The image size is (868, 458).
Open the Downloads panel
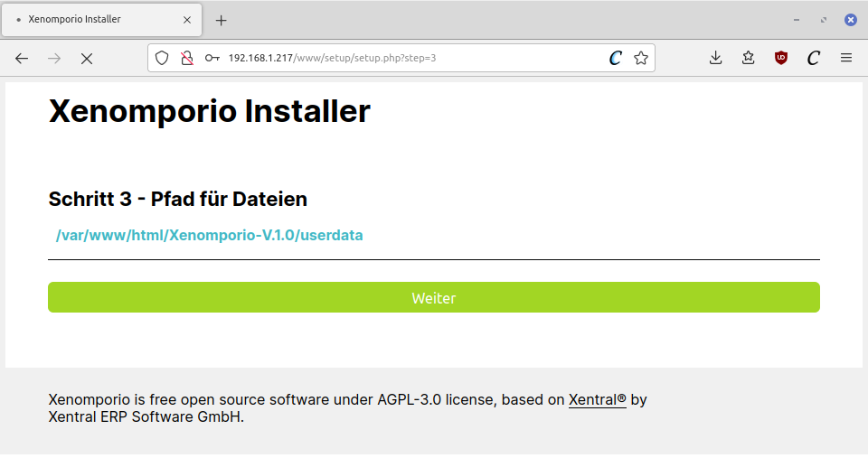click(x=715, y=58)
